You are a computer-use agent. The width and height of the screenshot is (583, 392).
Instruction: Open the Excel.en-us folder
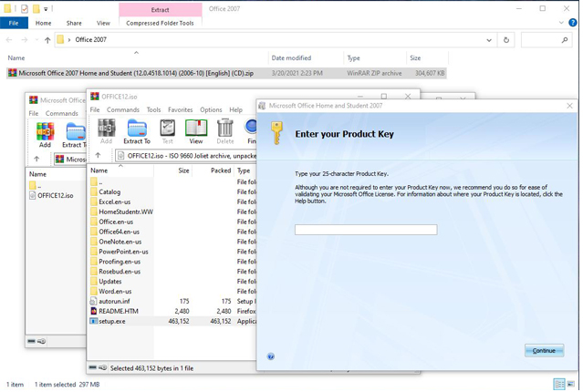(115, 201)
